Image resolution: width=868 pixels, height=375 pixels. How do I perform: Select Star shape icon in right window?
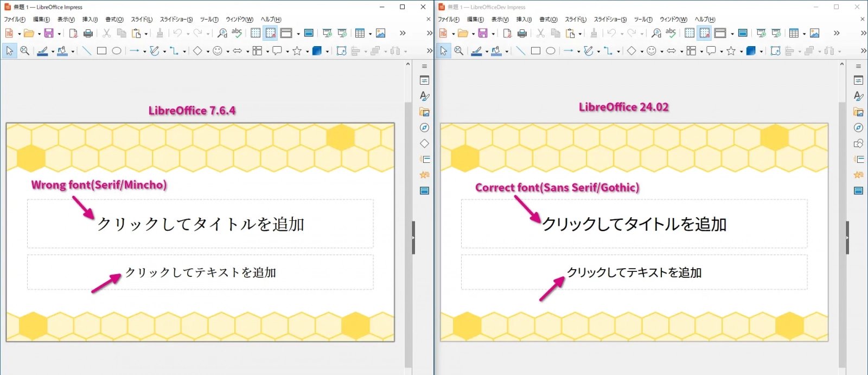tap(731, 50)
